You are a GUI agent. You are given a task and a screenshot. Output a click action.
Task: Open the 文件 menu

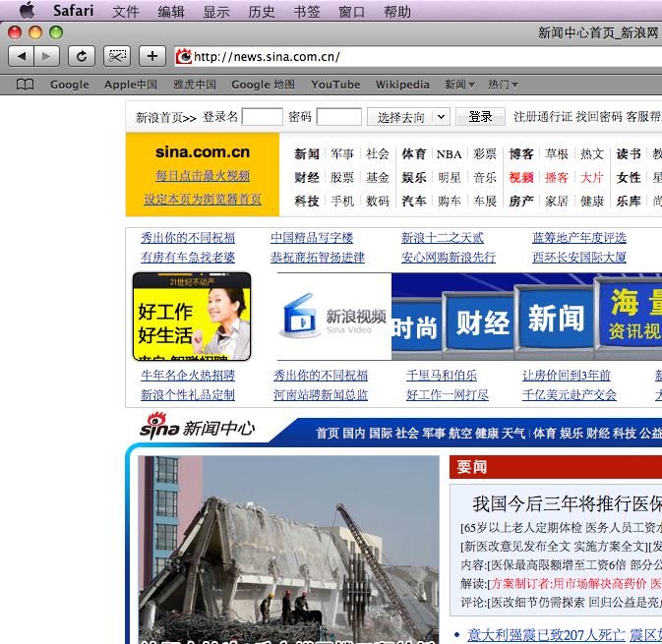click(125, 12)
